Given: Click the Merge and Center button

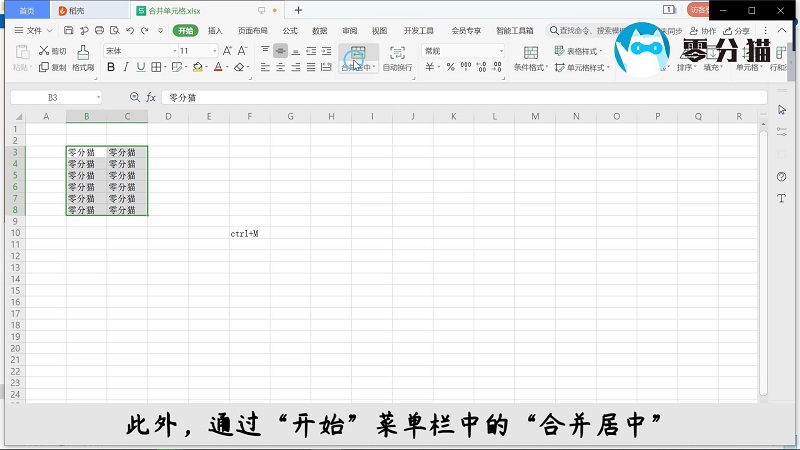Looking at the screenshot, I should click(357, 57).
